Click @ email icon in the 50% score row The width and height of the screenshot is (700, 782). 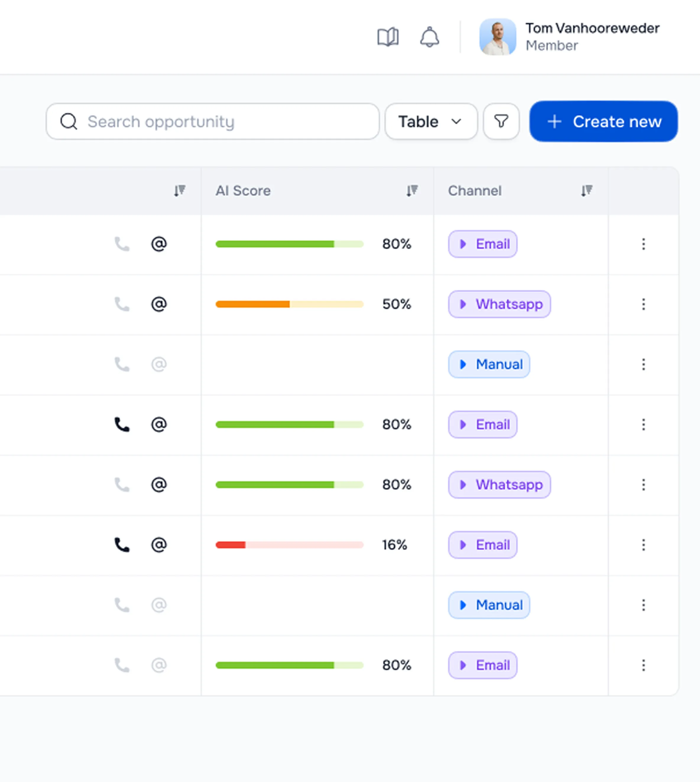(x=158, y=304)
